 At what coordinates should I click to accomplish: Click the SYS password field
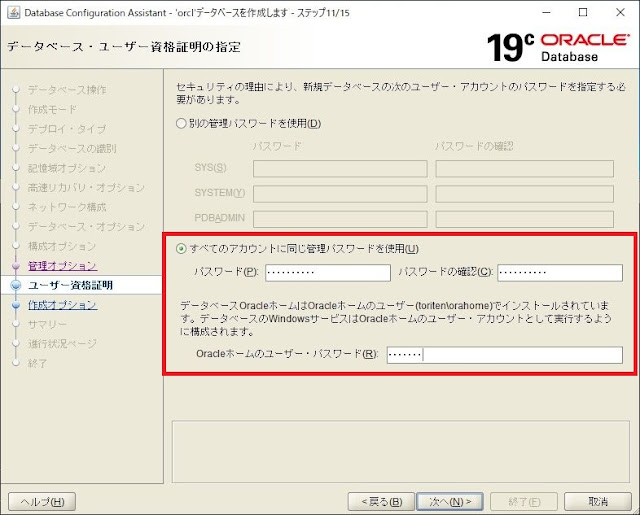340,169
